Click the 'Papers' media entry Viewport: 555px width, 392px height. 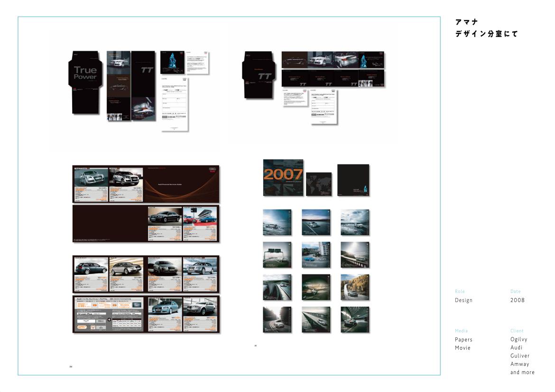click(x=463, y=340)
